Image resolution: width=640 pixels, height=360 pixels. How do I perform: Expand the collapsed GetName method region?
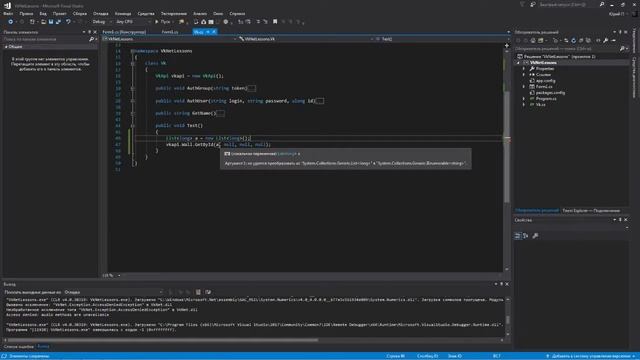click(x=133, y=113)
